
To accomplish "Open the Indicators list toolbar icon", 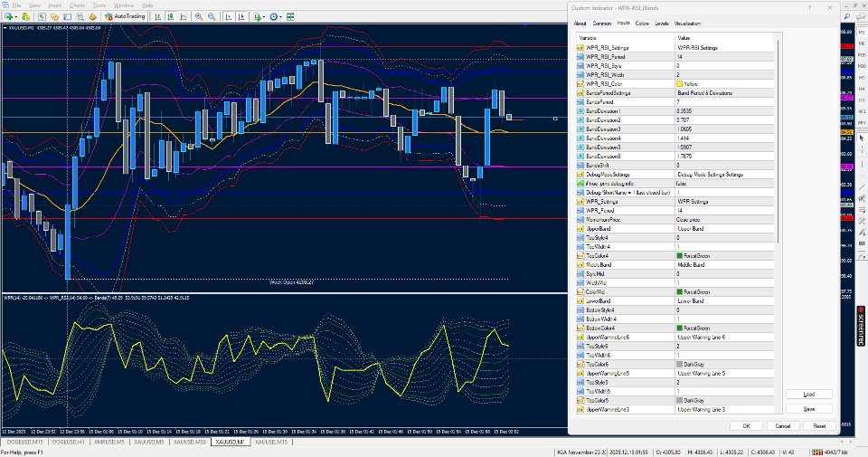I will click(x=258, y=16).
